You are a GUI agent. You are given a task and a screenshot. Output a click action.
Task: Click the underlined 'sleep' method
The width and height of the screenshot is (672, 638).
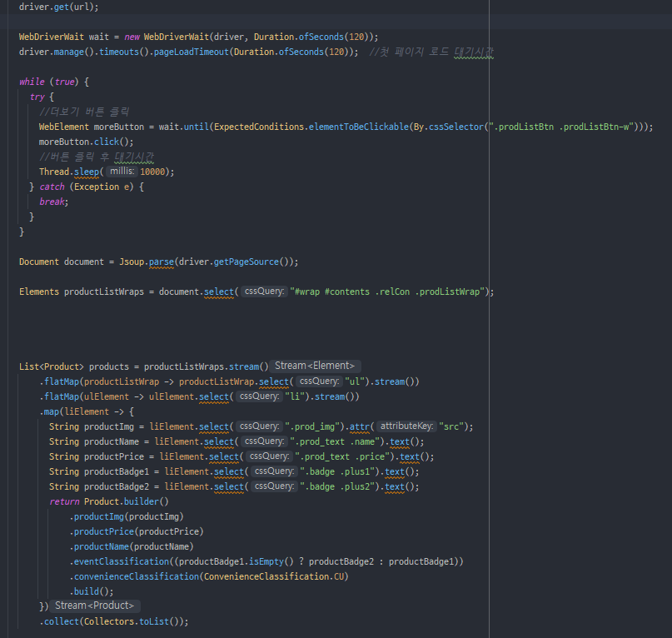click(87, 172)
